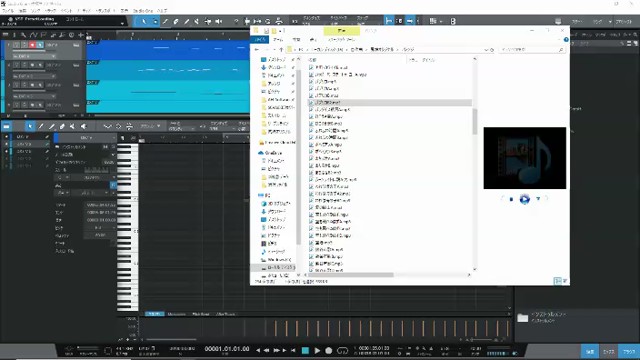Click the first track's volume fader

(x=35, y=51)
